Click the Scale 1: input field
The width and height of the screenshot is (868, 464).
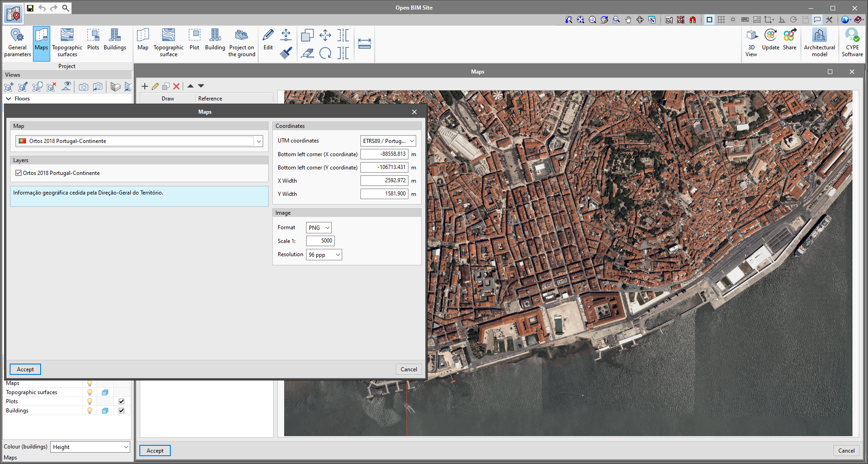coord(320,241)
